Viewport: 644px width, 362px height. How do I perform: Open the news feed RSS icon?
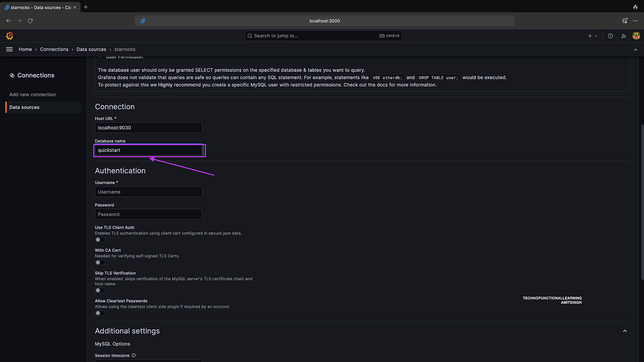click(x=623, y=36)
